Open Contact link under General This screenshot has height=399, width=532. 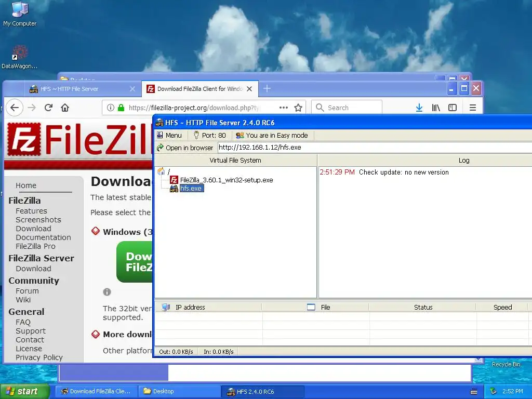pos(30,340)
